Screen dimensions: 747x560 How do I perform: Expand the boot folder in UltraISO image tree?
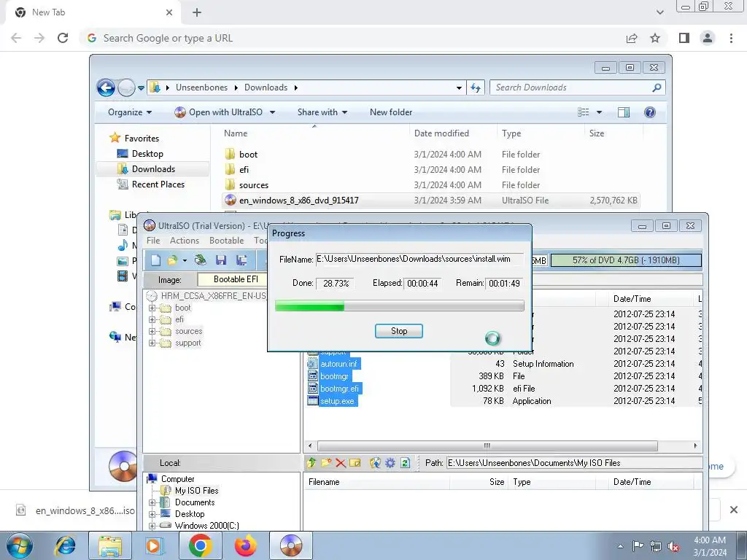pos(152,308)
